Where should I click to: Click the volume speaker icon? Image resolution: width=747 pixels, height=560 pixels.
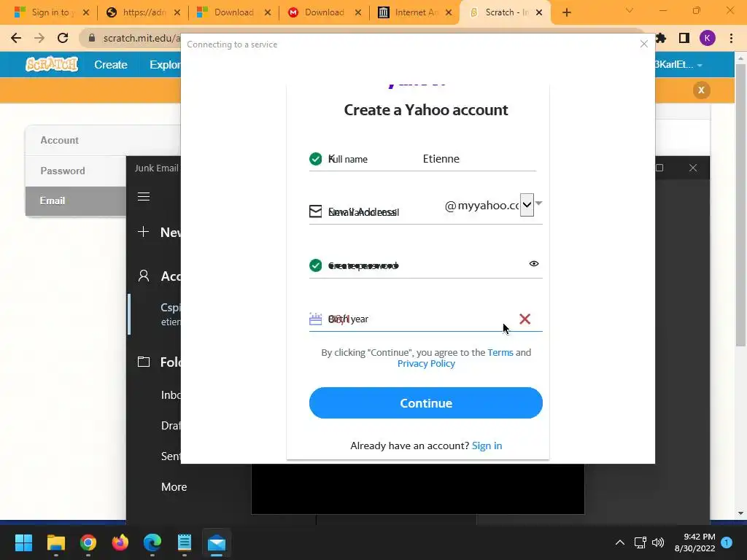tap(658, 542)
